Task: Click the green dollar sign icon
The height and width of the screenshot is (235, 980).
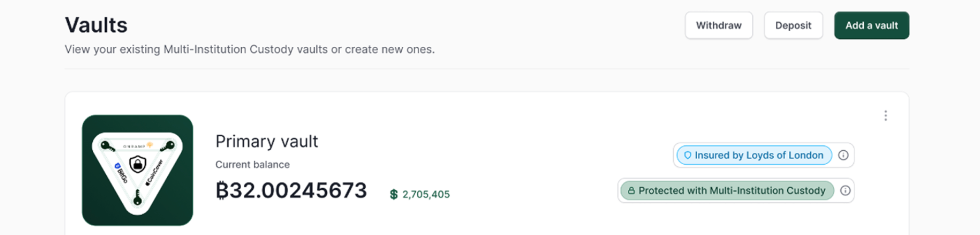Action: click(x=394, y=194)
